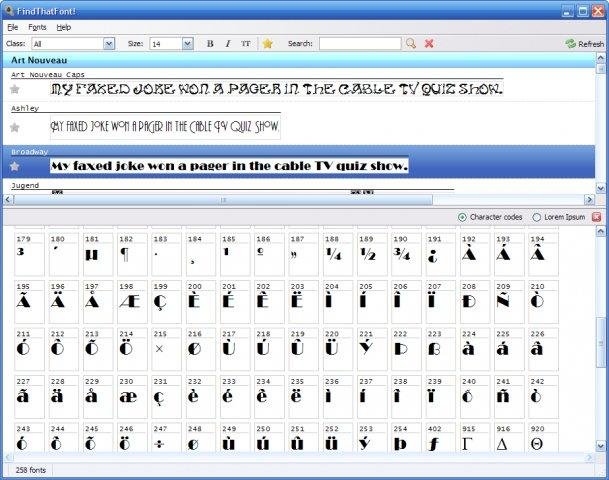Select character cell 199 Ç
The image size is (609, 480).
167,302
